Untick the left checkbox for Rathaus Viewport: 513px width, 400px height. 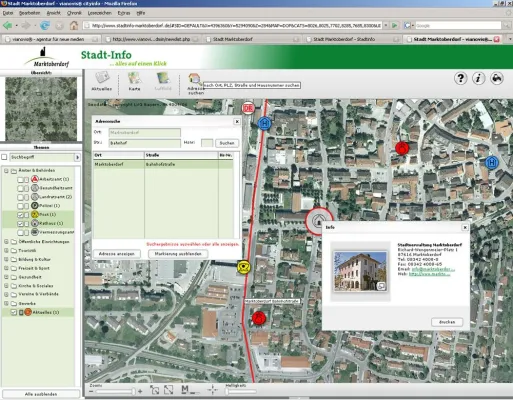pyautogui.click(x=20, y=224)
